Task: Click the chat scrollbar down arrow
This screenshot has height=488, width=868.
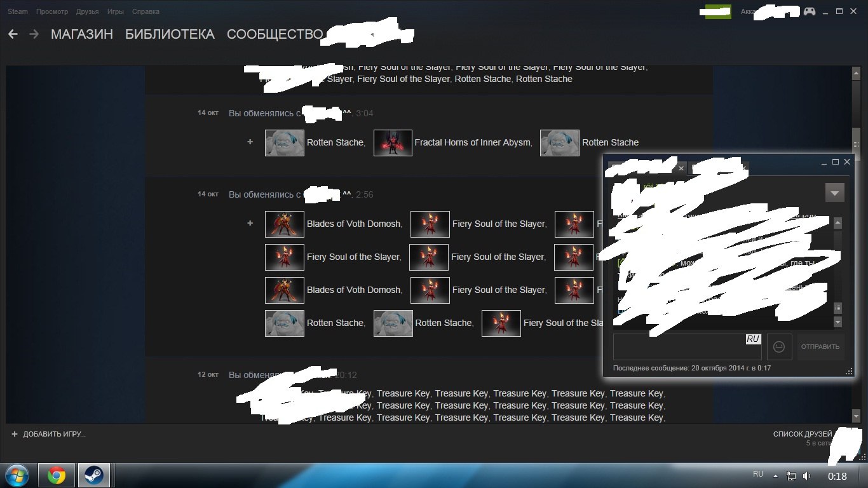Action: 837,322
